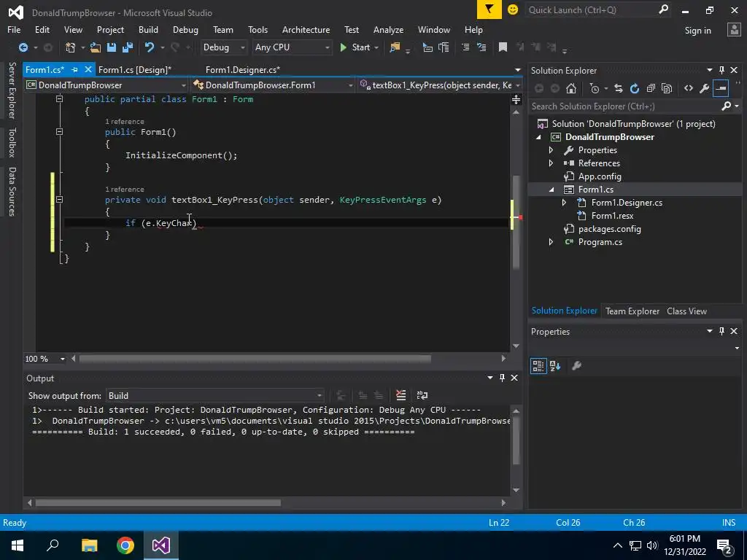Click the Open File folder icon

pos(96,47)
